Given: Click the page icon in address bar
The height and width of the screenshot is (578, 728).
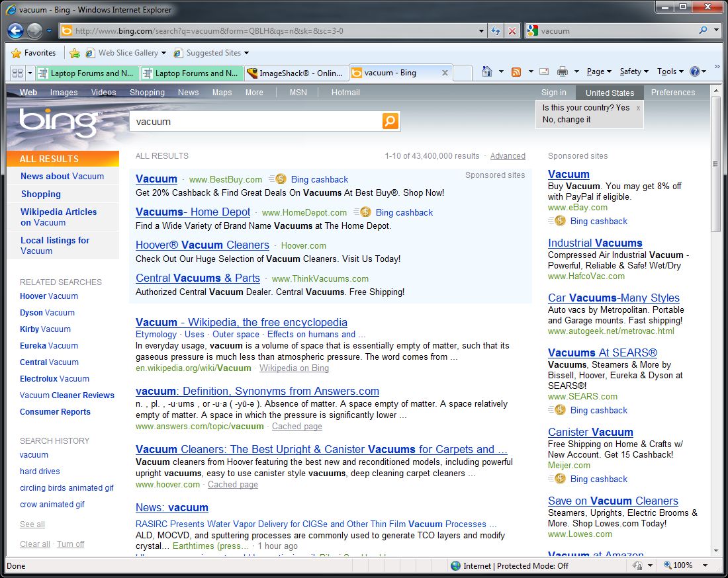Looking at the screenshot, I should pos(67,30).
